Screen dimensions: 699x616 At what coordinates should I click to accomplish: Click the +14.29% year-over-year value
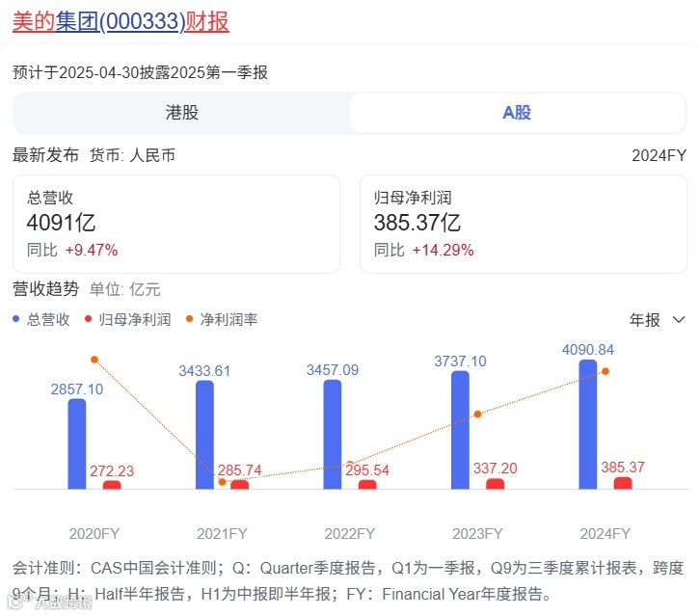click(x=443, y=250)
